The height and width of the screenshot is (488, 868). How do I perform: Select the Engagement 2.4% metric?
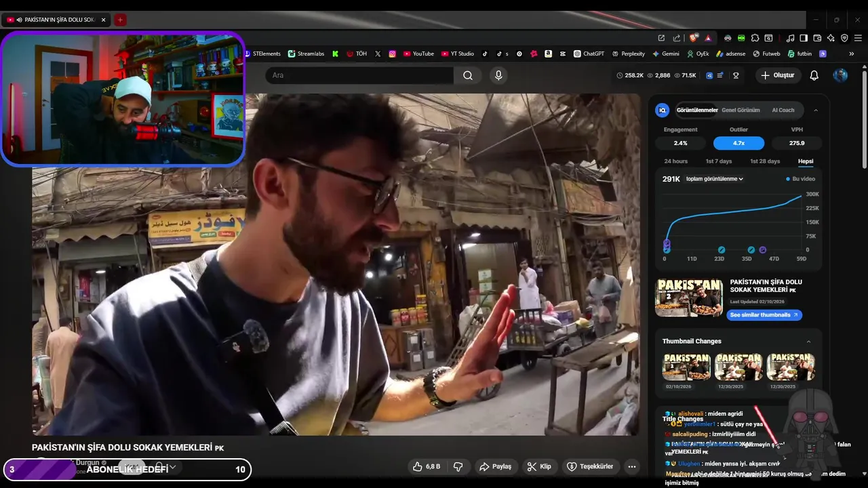pyautogui.click(x=680, y=143)
